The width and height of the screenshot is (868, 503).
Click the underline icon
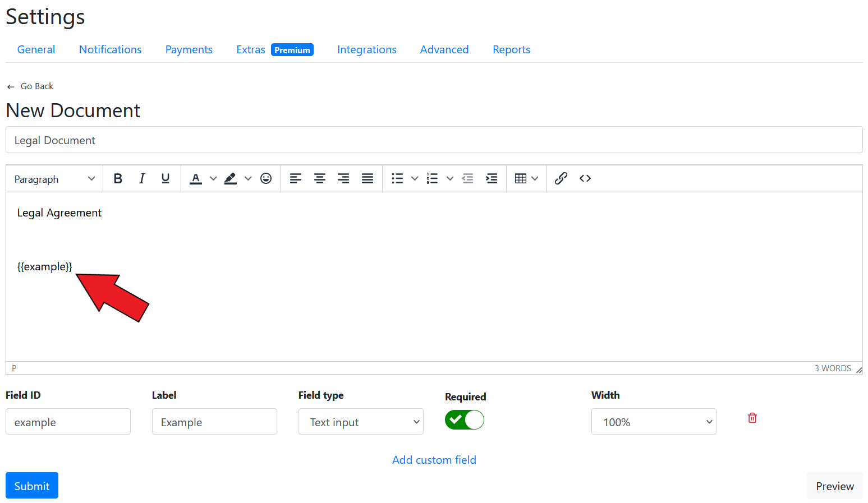tap(166, 178)
